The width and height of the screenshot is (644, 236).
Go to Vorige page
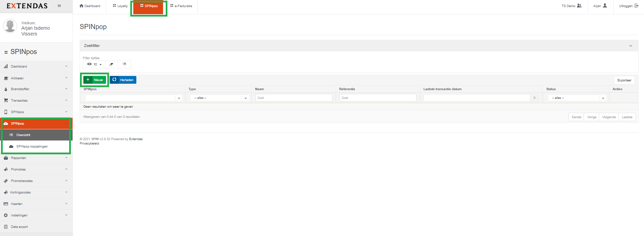(591, 117)
